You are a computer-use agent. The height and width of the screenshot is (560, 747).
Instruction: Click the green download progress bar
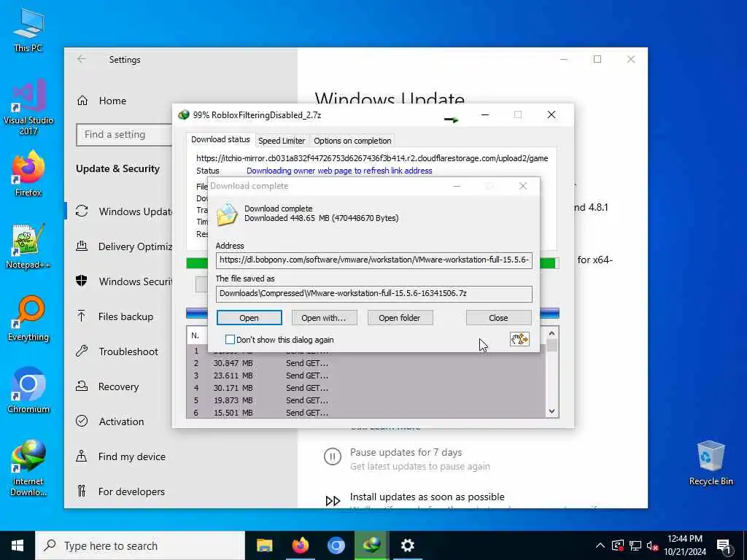[549, 262]
